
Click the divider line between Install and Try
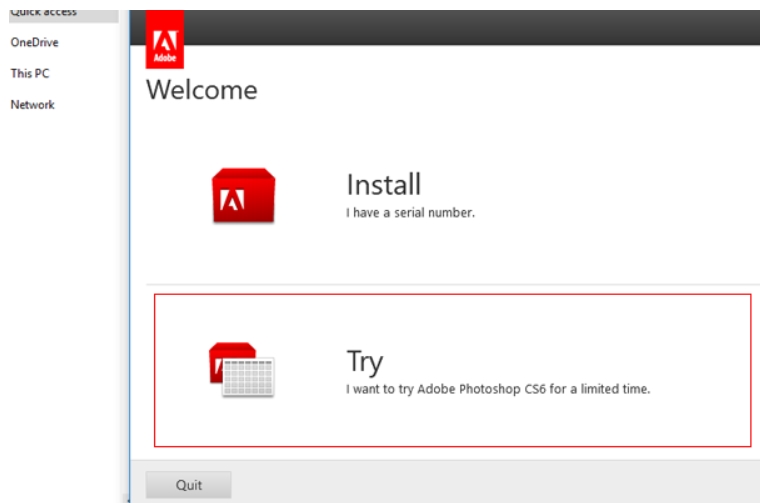click(x=450, y=284)
